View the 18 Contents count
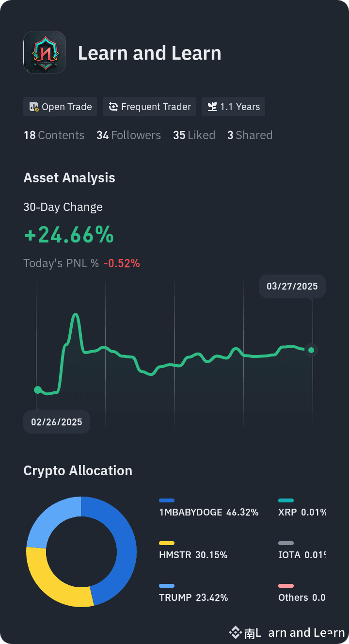Image resolution: width=349 pixels, height=644 pixels. 54,135
